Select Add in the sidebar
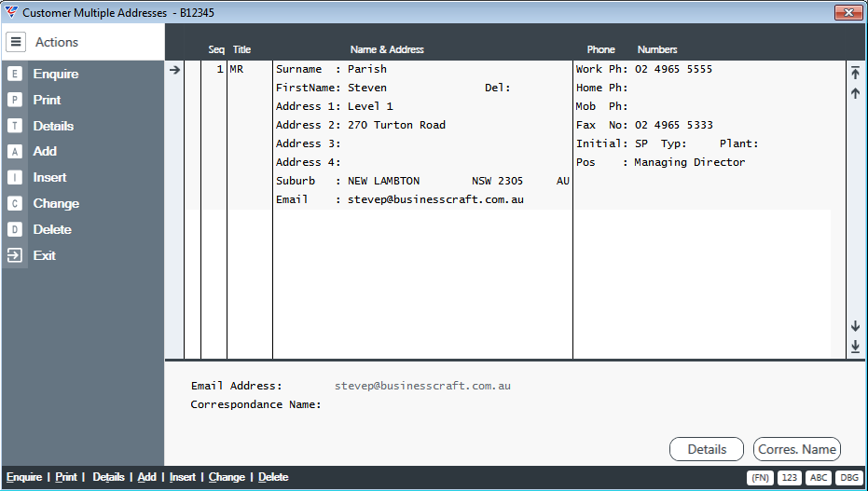The width and height of the screenshot is (868, 491). coord(45,151)
